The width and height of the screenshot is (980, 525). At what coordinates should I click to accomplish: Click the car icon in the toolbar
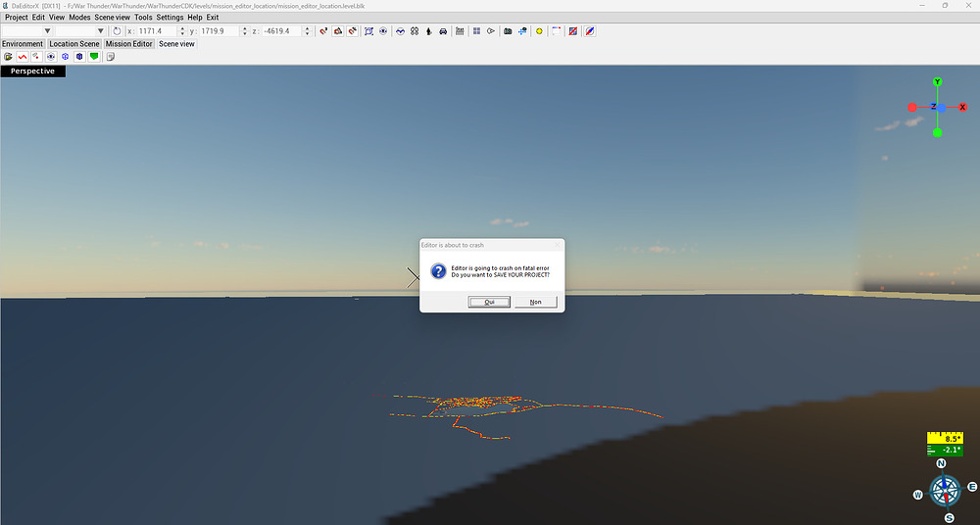click(x=443, y=31)
